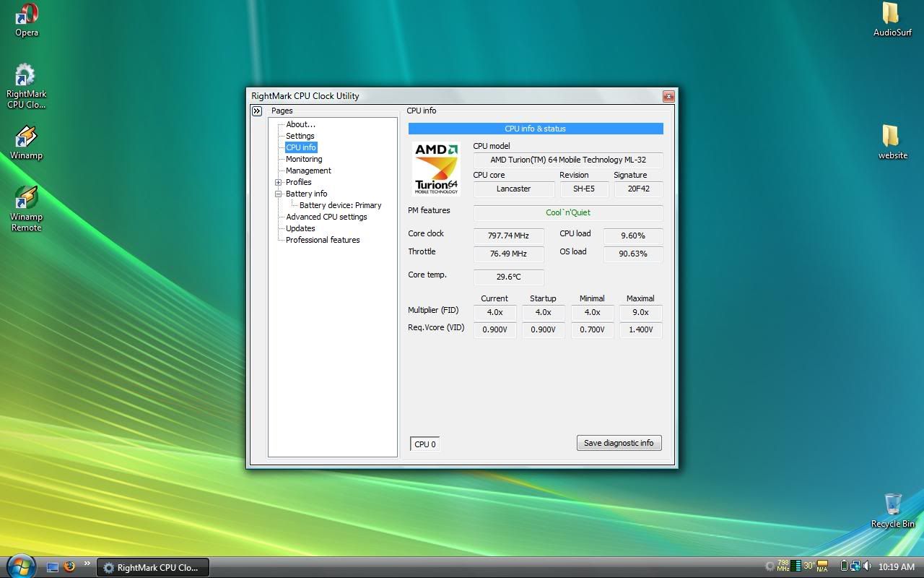Open the RightMark CPU Clock desktop shortcut
The width and height of the screenshot is (924, 578).
pos(26,86)
